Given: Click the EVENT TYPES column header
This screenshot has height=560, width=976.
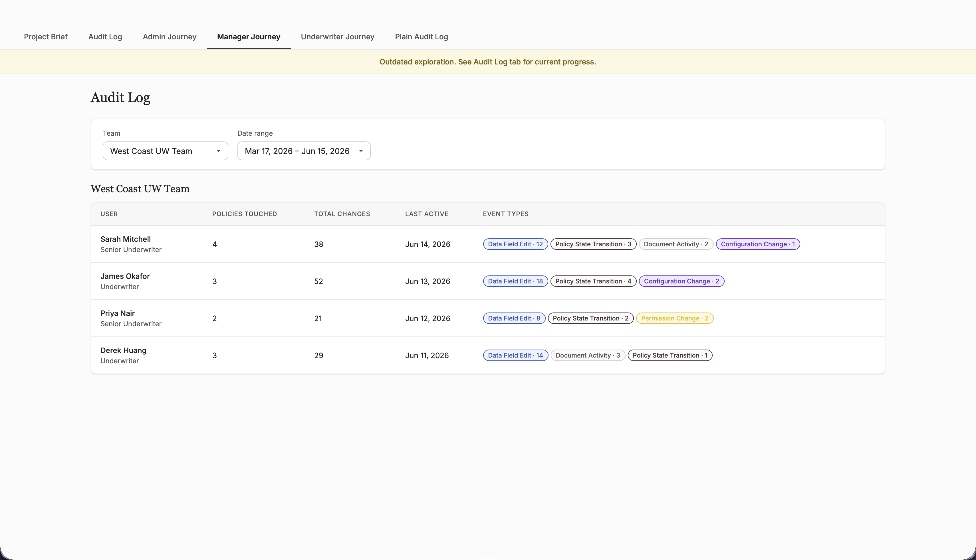Looking at the screenshot, I should [x=506, y=214].
